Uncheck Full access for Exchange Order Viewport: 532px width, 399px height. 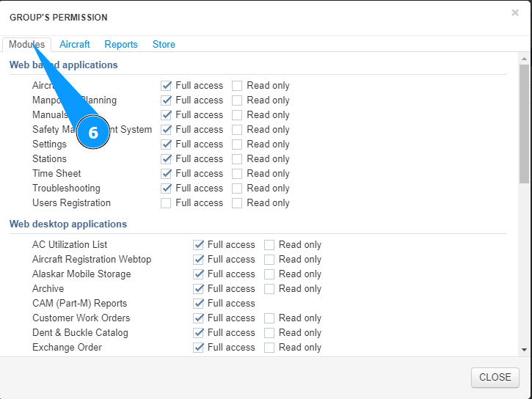[x=198, y=348]
